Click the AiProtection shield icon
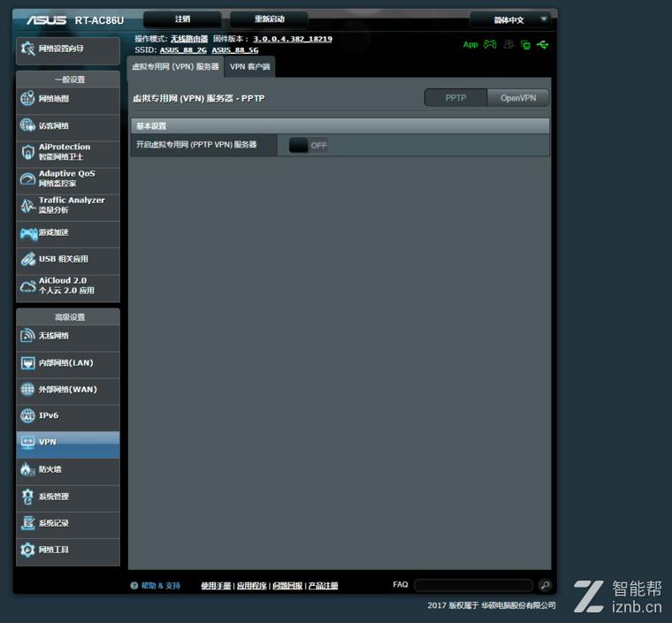The image size is (672, 623). point(28,152)
